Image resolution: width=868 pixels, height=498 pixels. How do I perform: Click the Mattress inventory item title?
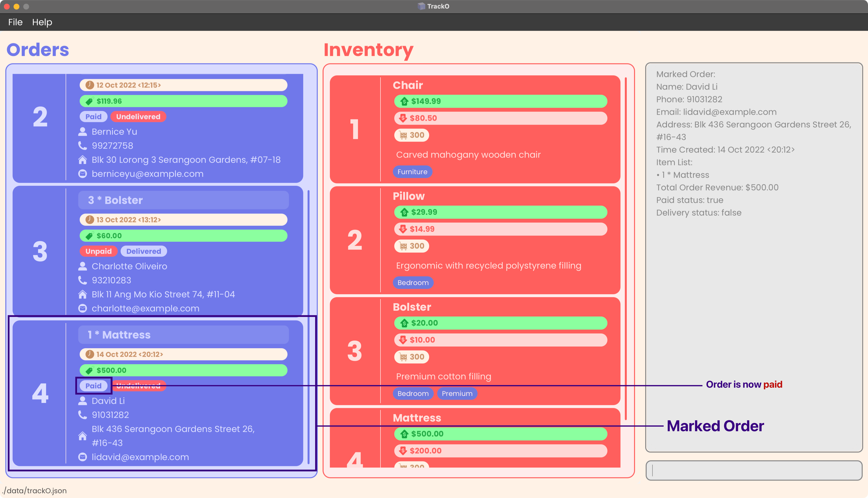[x=417, y=418]
